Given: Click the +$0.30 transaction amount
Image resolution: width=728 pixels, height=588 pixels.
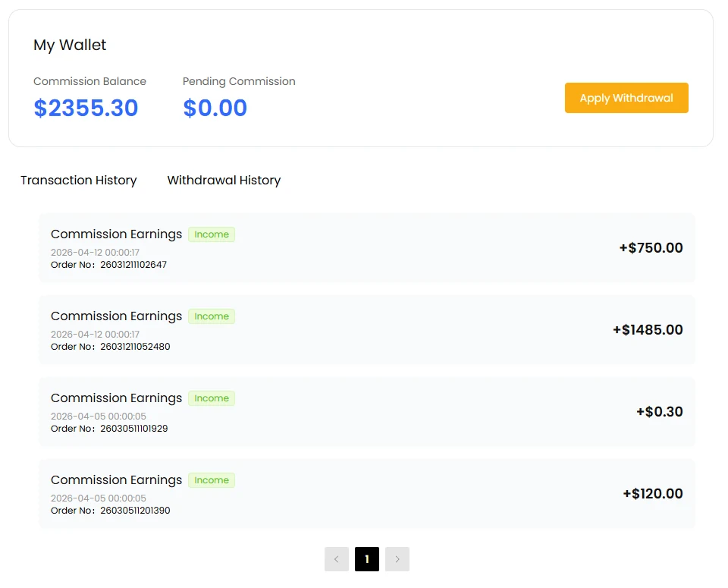Looking at the screenshot, I should pos(659,411).
